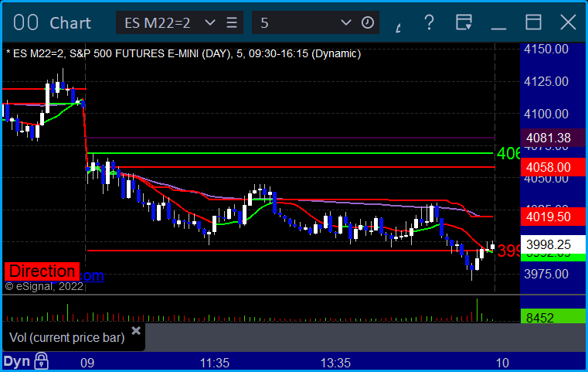Click the 4125.00 price axis label
The width and height of the screenshot is (588, 372).
pos(546,81)
